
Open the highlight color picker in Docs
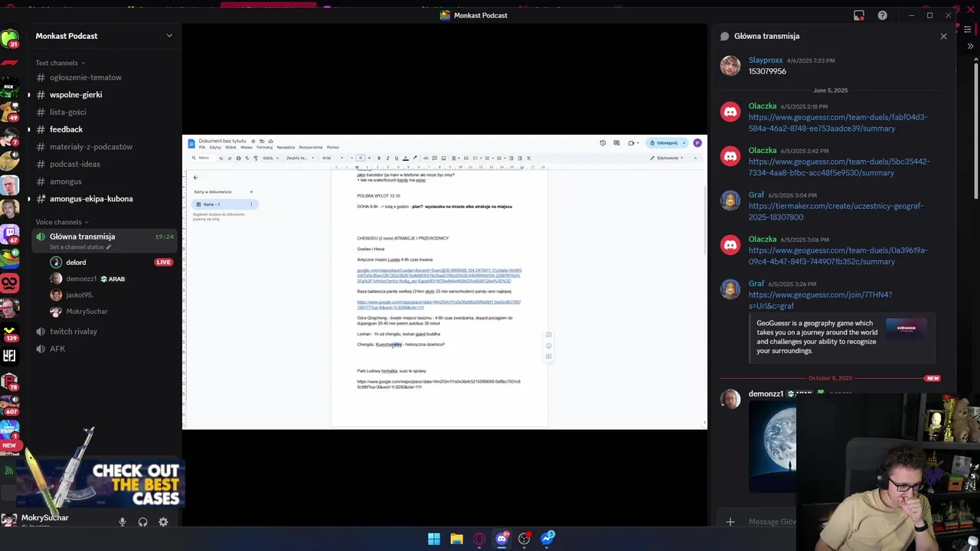coord(415,158)
